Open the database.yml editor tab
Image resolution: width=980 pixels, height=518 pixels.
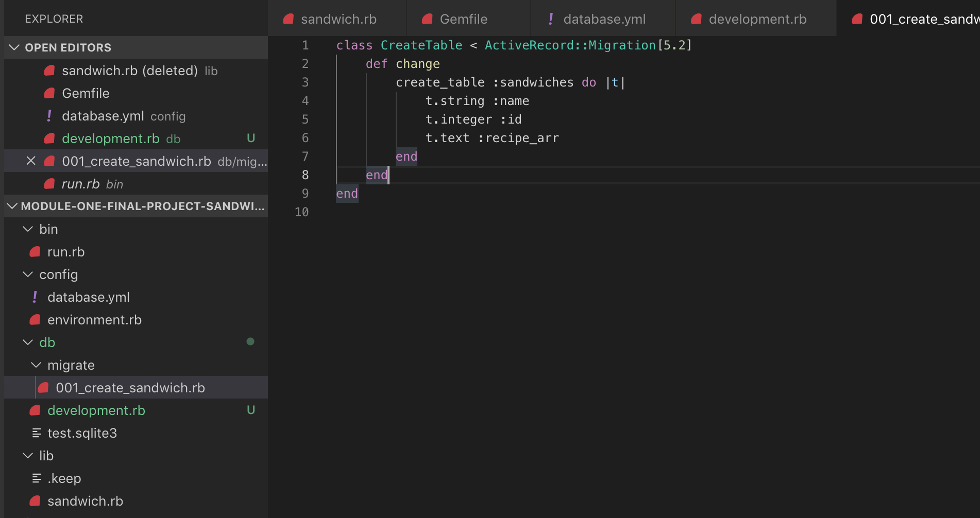point(604,19)
